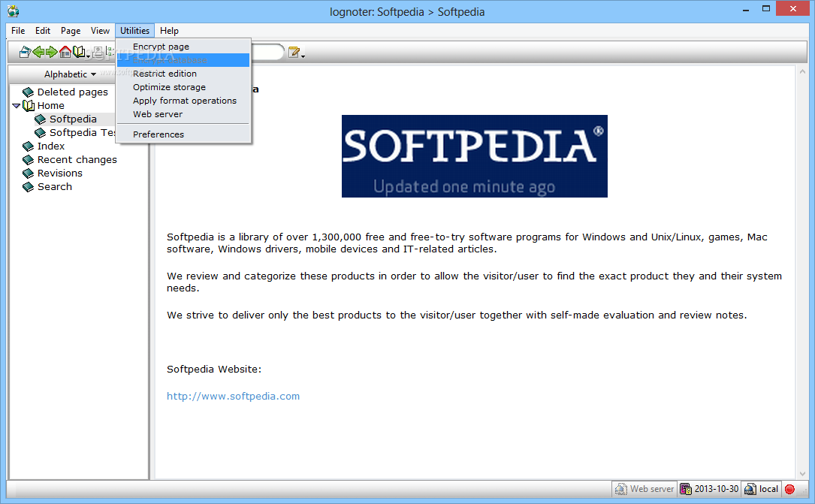Click the book icon beside Search
The image size is (815, 504).
pyautogui.click(x=28, y=187)
